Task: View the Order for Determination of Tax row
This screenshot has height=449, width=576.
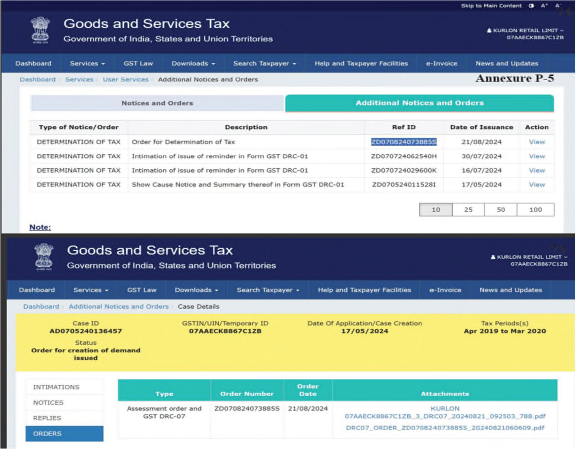Action: (x=537, y=142)
